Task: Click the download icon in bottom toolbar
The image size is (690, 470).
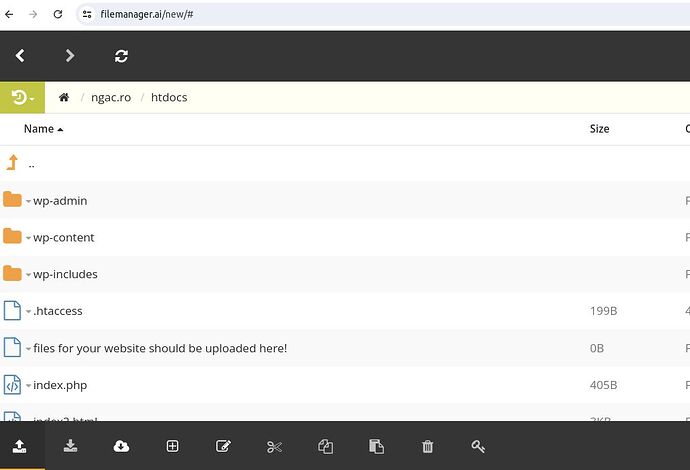Action: [70, 446]
